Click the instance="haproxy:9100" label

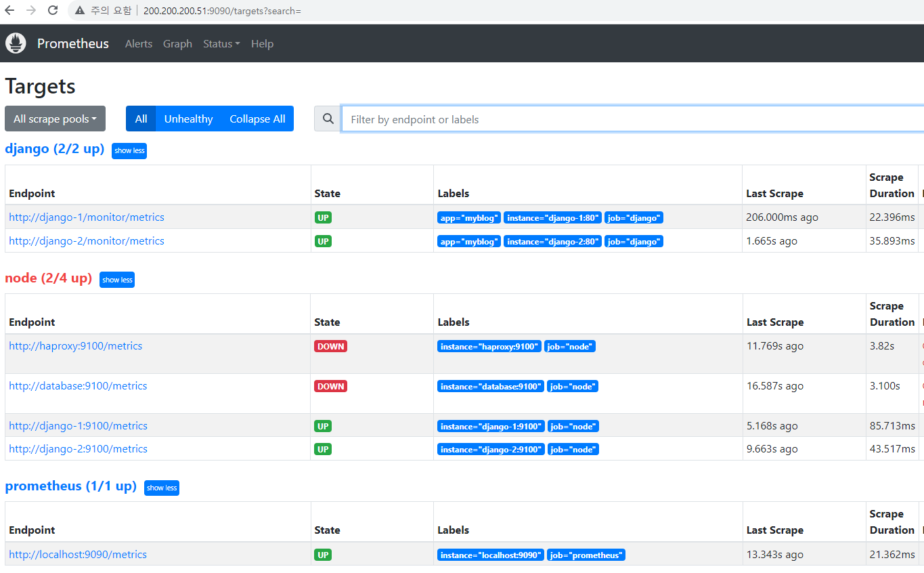489,347
